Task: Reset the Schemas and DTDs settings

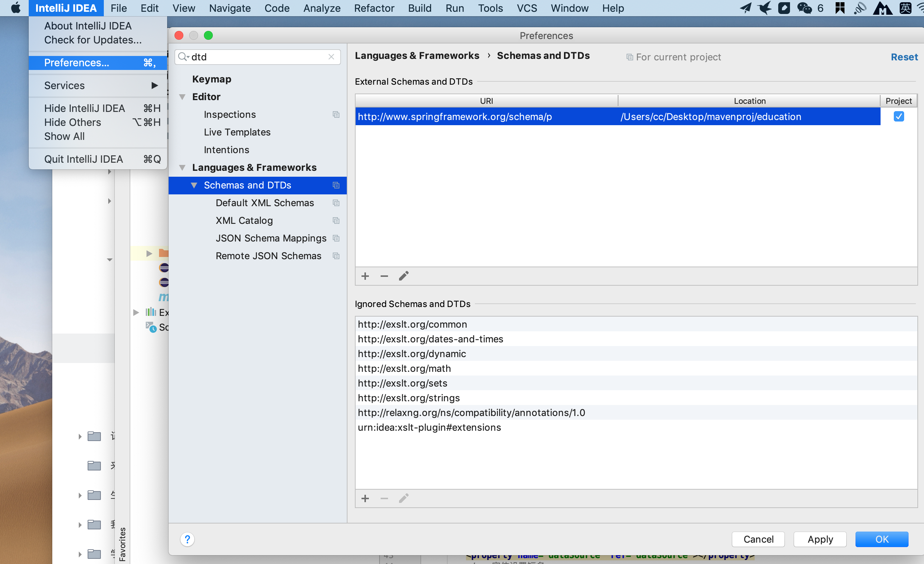Action: coord(904,57)
